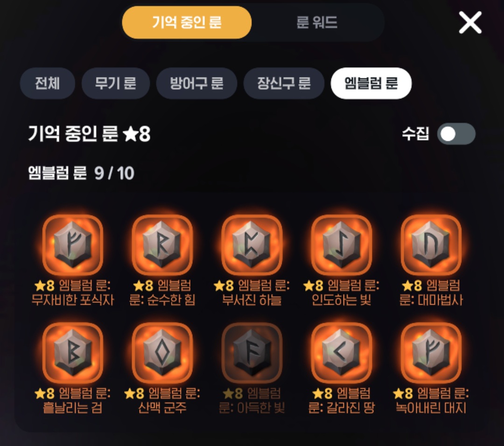The width and height of the screenshot is (504, 446).
Task: Show 장신구 룬 filter
Action: point(284,83)
